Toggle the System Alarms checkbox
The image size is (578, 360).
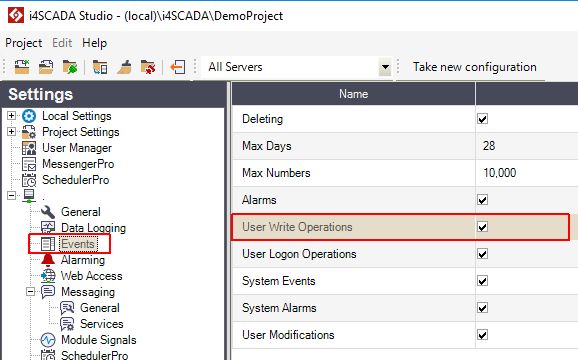coord(483,308)
